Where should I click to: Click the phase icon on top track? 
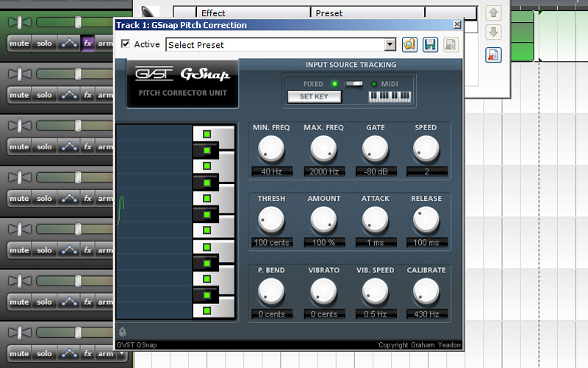tap(20, 23)
